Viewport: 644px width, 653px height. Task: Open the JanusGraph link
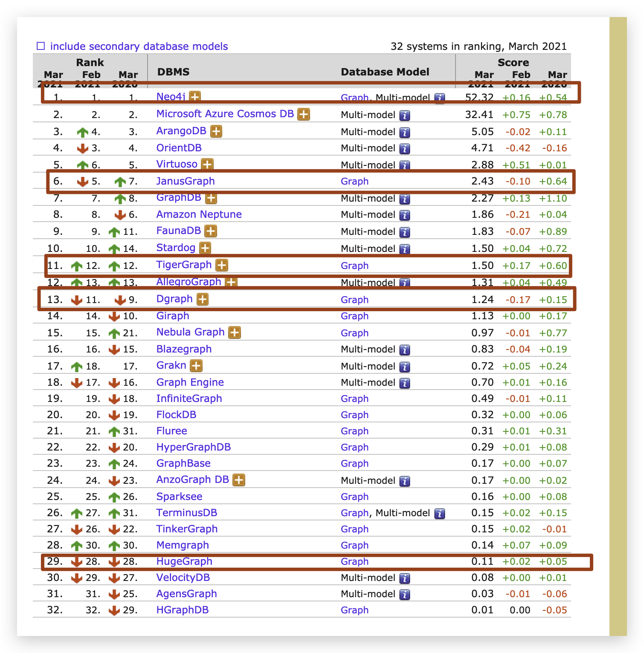[186, 181]
